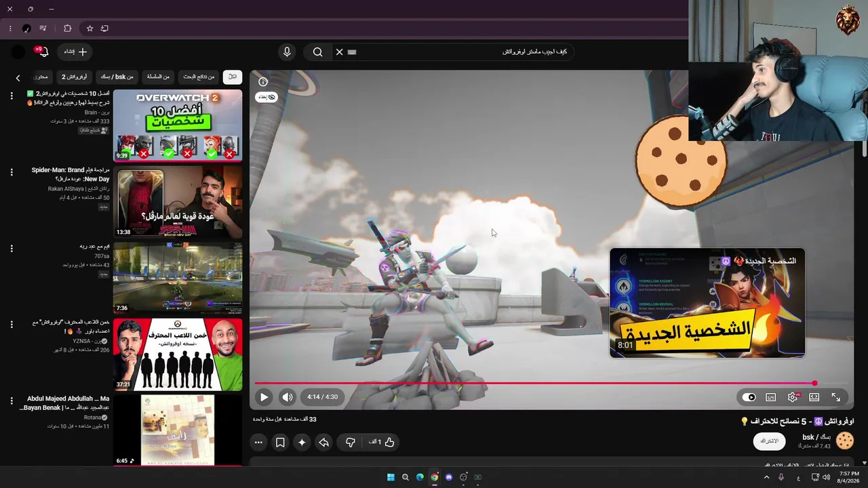
Task: Select the 'أوفرواتش 2' filter chip
Action: (74, 77)
